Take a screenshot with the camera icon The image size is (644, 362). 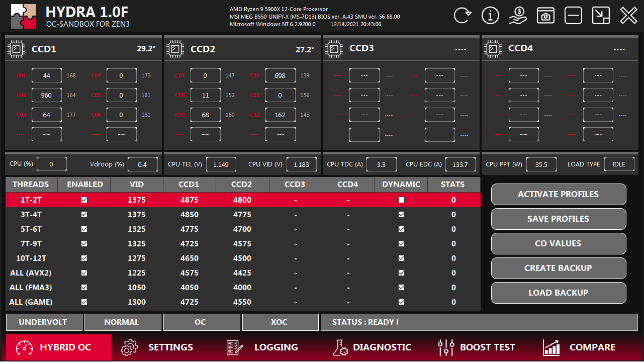point(545,16)
